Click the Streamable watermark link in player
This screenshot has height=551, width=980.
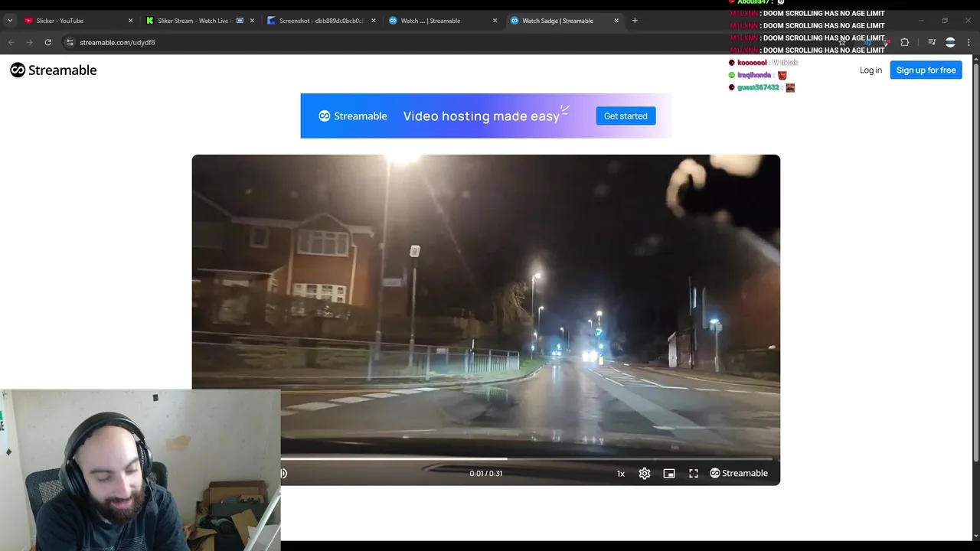pyautogui.click(x=739, y=473)
